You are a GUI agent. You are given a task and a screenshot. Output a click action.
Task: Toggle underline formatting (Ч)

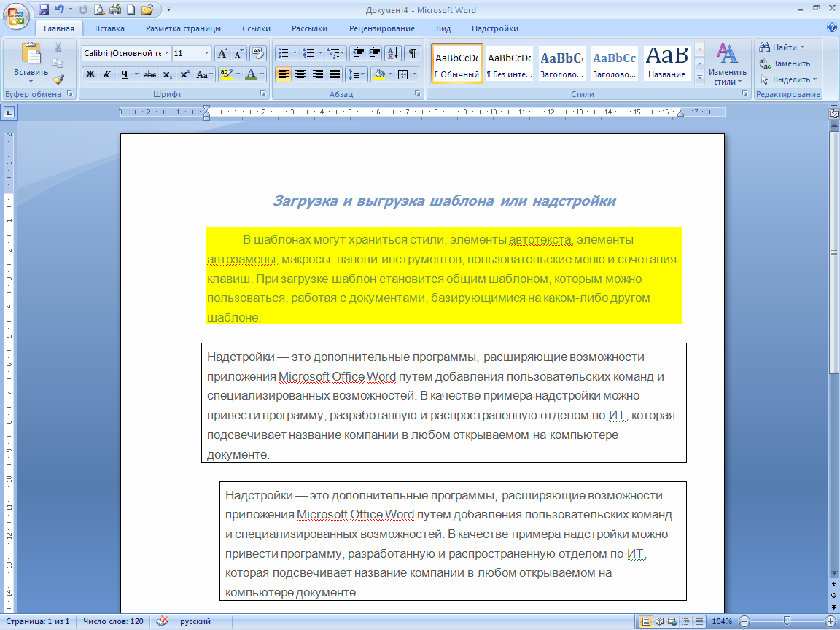pos(124,74)
